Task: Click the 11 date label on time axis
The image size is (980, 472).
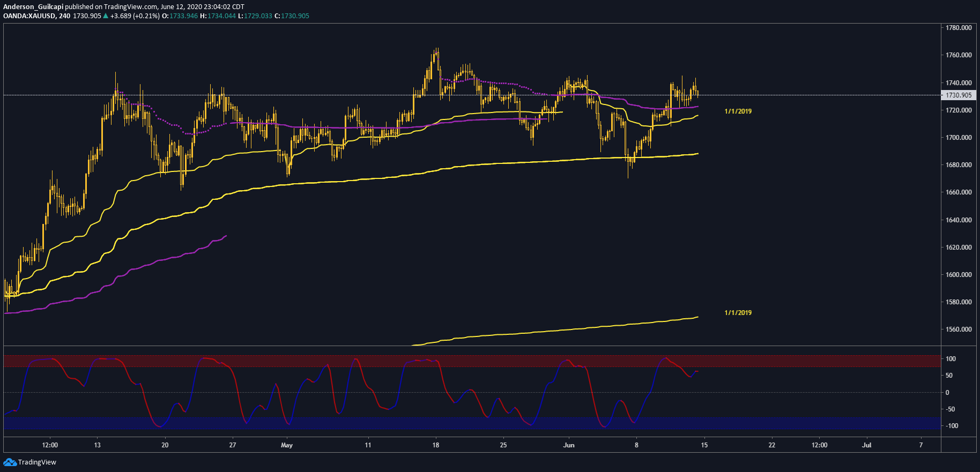Action: coord(368,445)
